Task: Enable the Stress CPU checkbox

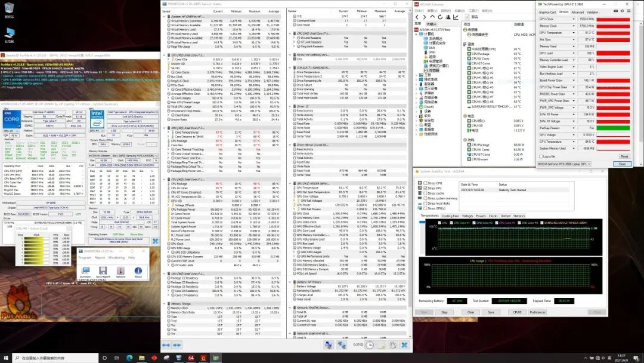Action: tap(424, 183)
